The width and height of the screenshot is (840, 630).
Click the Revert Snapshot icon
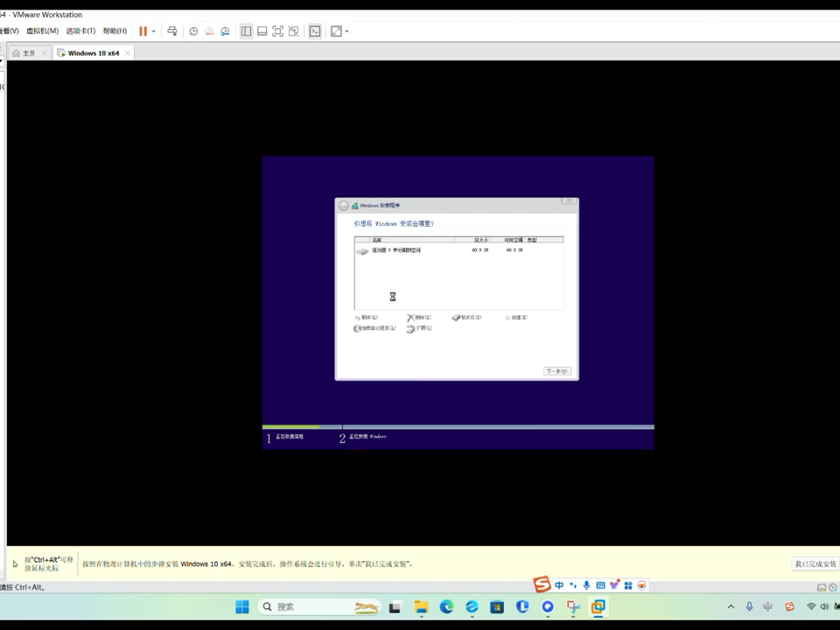coord(209,31)
